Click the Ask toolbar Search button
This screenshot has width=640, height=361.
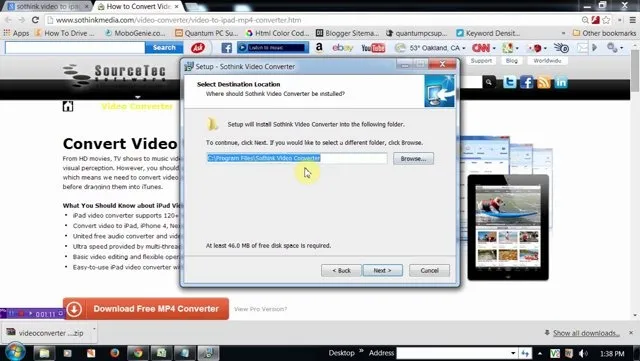pos(164,48)
